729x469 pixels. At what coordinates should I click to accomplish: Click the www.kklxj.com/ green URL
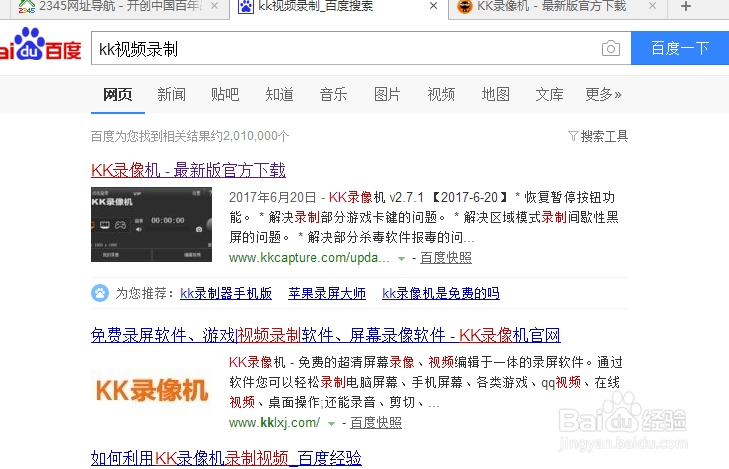274,423
